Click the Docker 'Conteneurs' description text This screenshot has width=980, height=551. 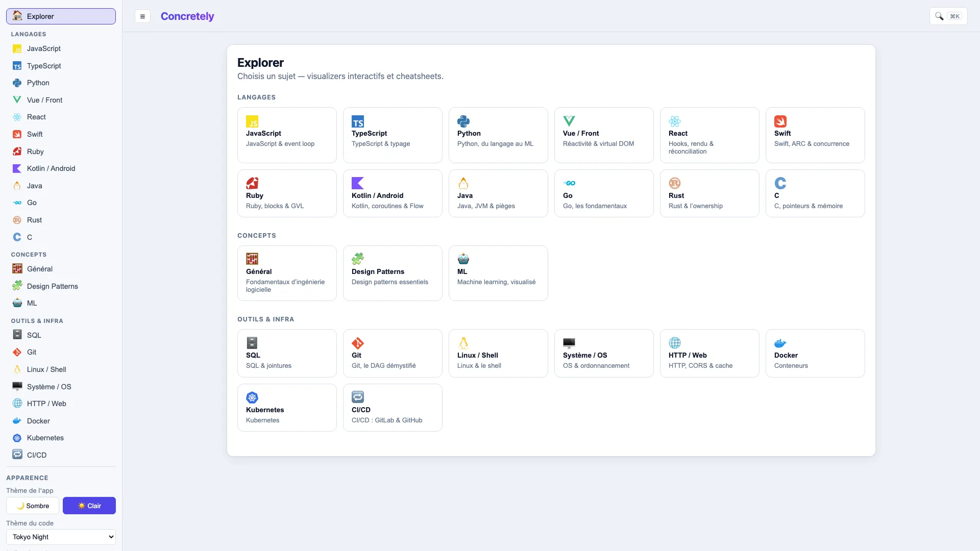pyautogui.click(x=791, y=366)
